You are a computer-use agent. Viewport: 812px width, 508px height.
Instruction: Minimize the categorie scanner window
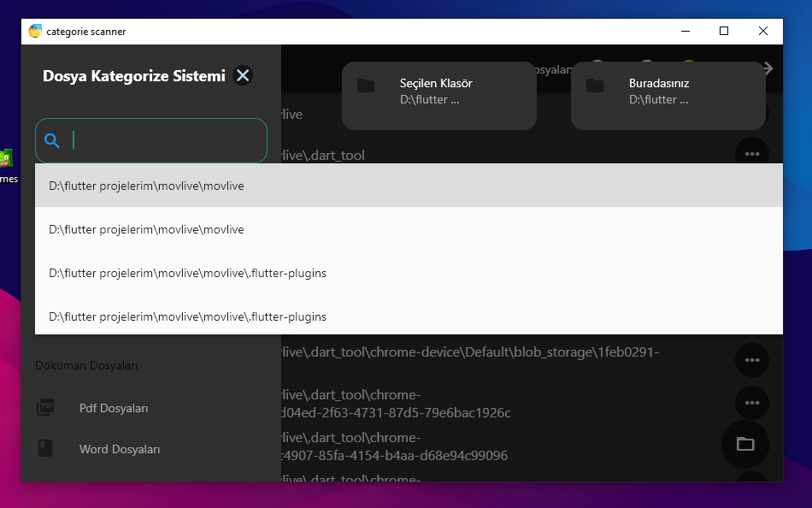point(685,31)
